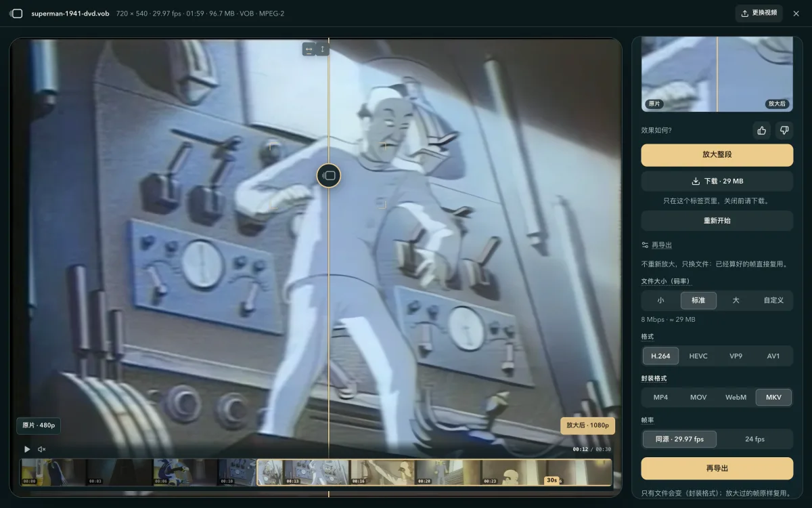Choose the MP4 container format
The height and width of the screenshot is (508, 812).
[x=661, y=398]
